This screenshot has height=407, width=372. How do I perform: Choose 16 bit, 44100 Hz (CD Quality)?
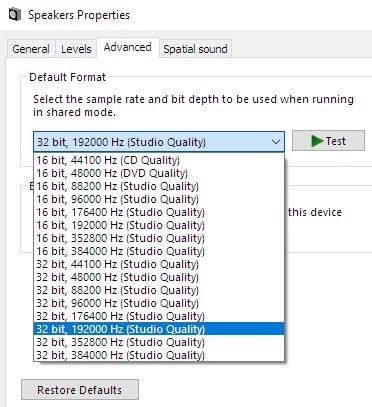point(159,160)
